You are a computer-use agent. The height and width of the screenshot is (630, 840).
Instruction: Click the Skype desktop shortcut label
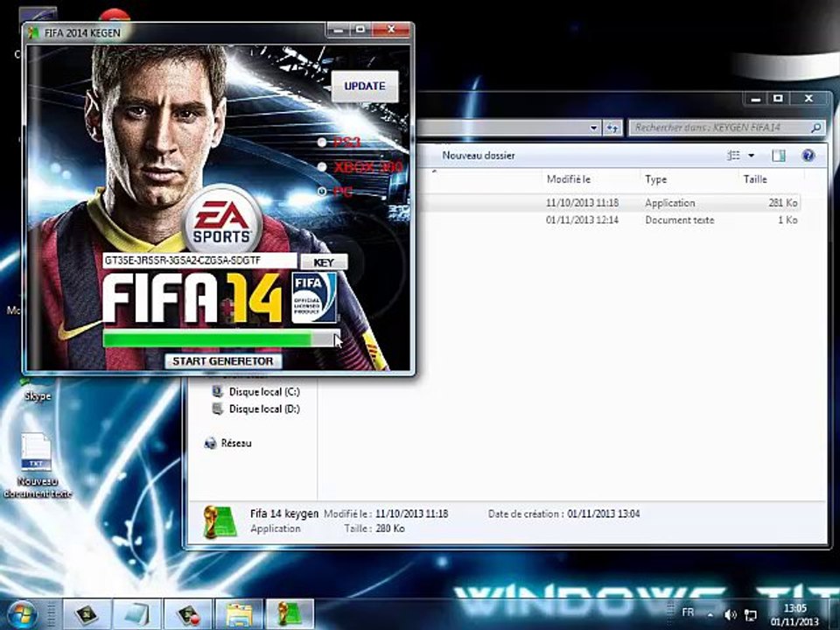38,396
